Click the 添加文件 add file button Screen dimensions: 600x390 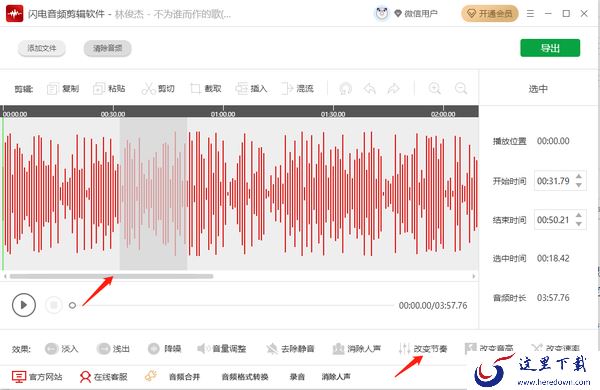42,48
